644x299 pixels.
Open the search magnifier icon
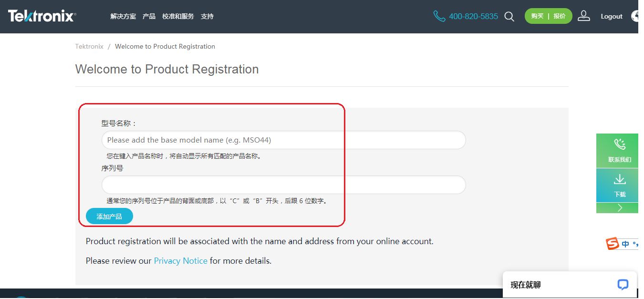pyautogui.click(x=509, y=17)
